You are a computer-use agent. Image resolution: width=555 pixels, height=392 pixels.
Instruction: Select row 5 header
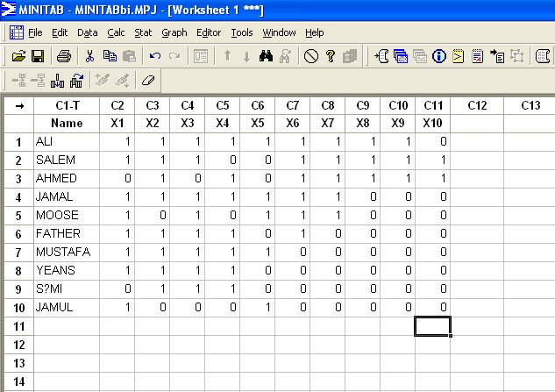point(17,215)
